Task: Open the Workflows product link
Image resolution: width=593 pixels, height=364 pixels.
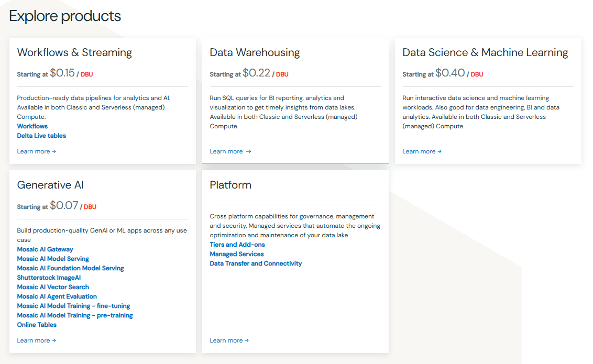Action: tap(32, 126)
